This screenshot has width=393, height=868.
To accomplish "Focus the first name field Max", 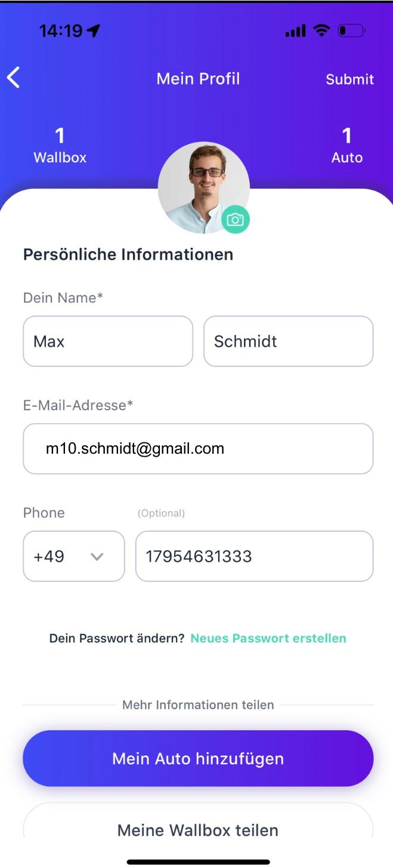I will point(108,341).
